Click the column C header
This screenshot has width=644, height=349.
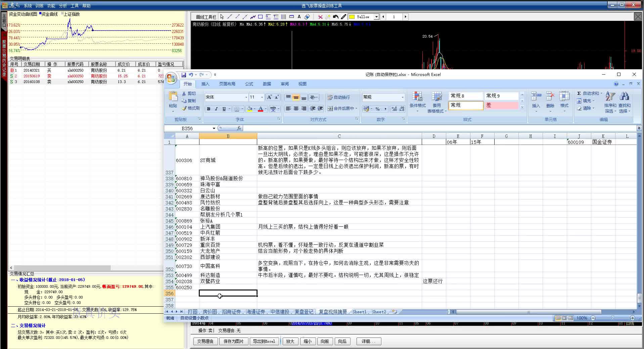pyautogui.click(x=339, y=136)
